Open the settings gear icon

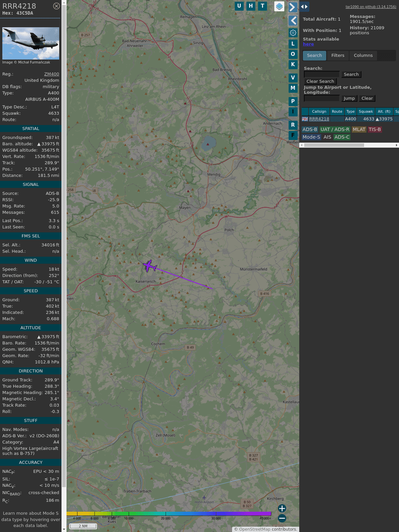tap(293, 33)
